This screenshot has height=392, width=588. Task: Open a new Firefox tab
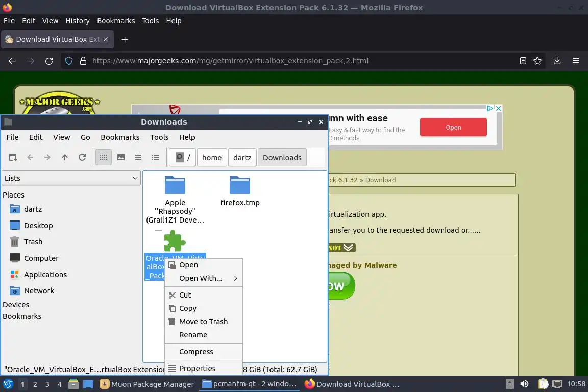(125, 39)
